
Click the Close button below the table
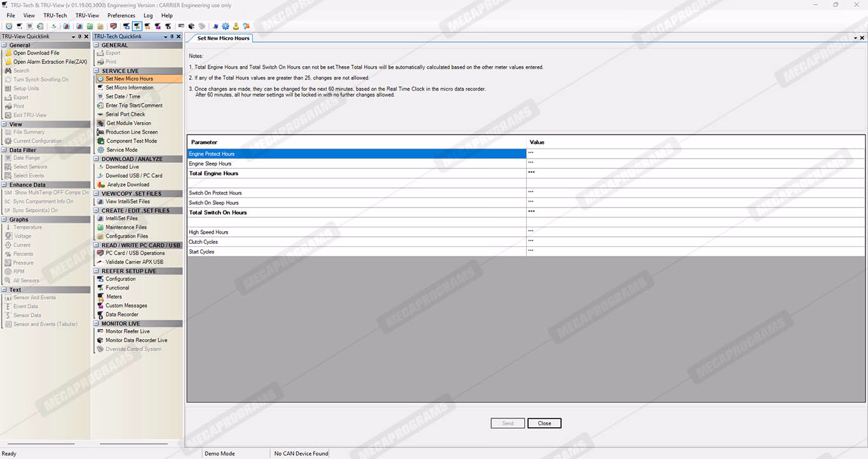[x=544, y=423]
